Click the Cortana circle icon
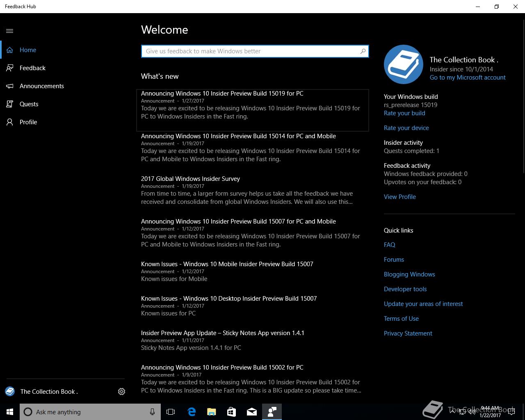This screenshot has height=420, width=525. [x=28, y=412]
